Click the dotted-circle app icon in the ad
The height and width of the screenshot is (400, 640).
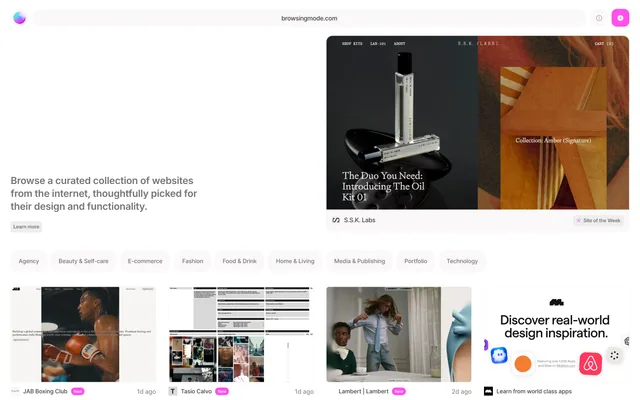pos(614,355)
